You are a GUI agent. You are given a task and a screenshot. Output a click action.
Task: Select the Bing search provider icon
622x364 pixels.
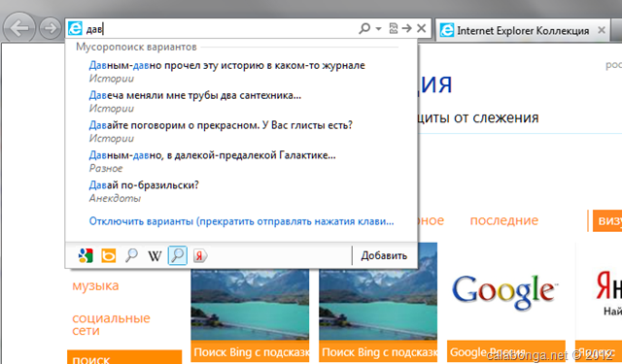[x=108, y=256]
